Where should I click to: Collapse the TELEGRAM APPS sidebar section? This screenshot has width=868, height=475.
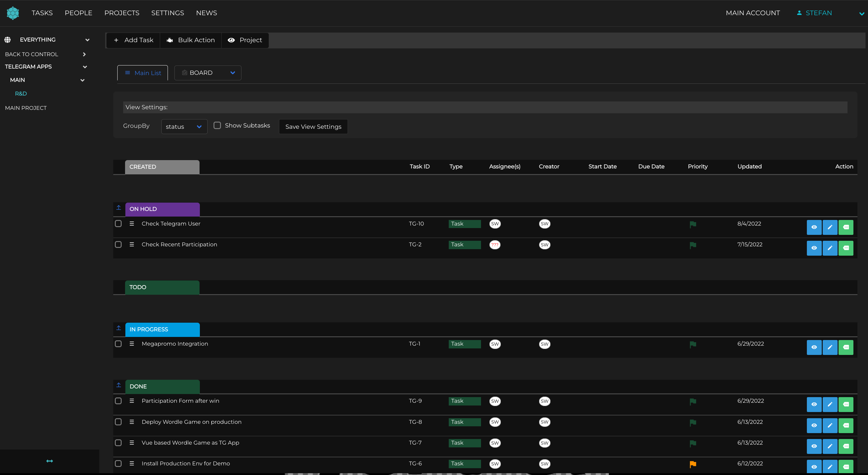click(x=85, y=67)
